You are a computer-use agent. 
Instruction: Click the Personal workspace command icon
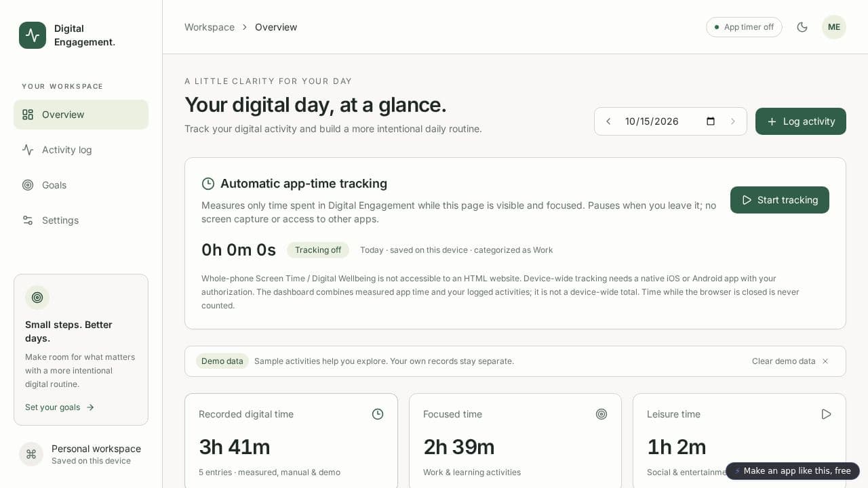(31, 454)
